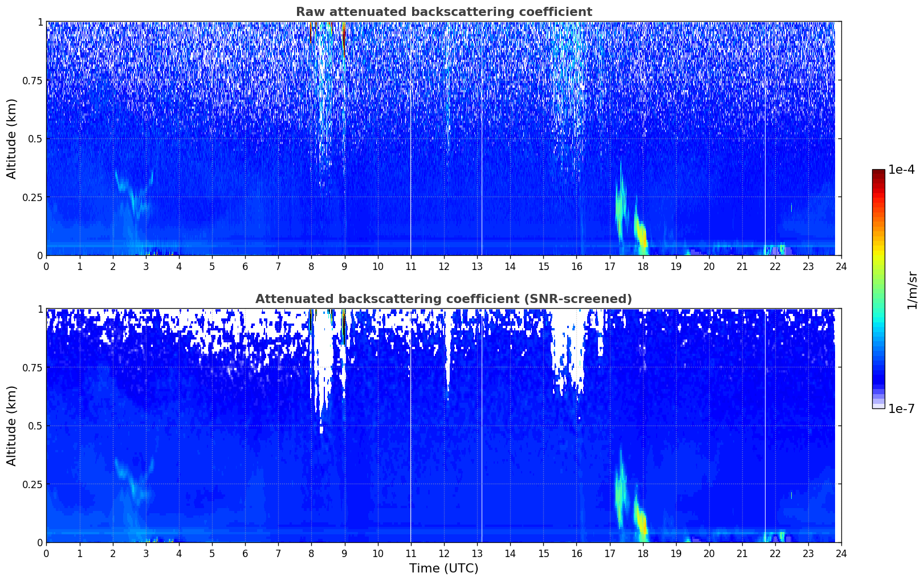The height and width of the screenshot is (581, 924).
Task: Click hour tick '18' on raw plot axis
Action: 643,266
